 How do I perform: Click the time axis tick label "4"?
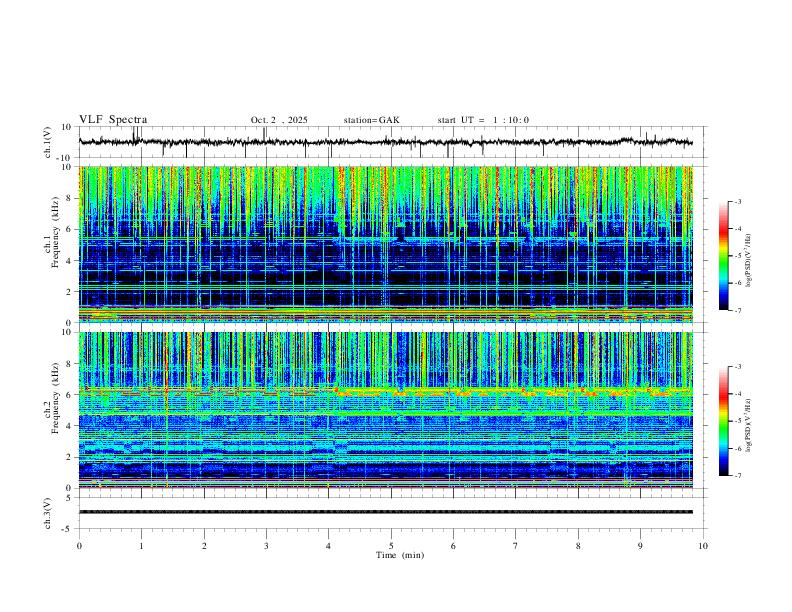pyautogui.click(x=329, y=546)
